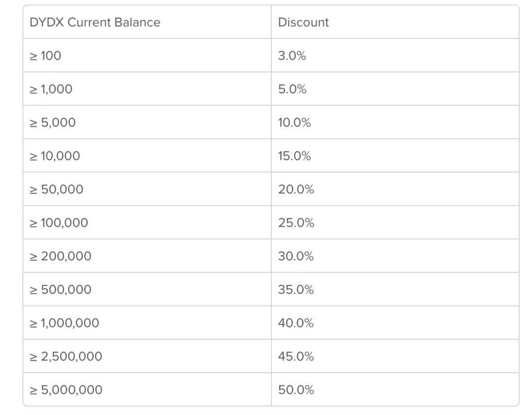Select the ≥ 200,000 balance cell
532x415 pixels.
147,256
